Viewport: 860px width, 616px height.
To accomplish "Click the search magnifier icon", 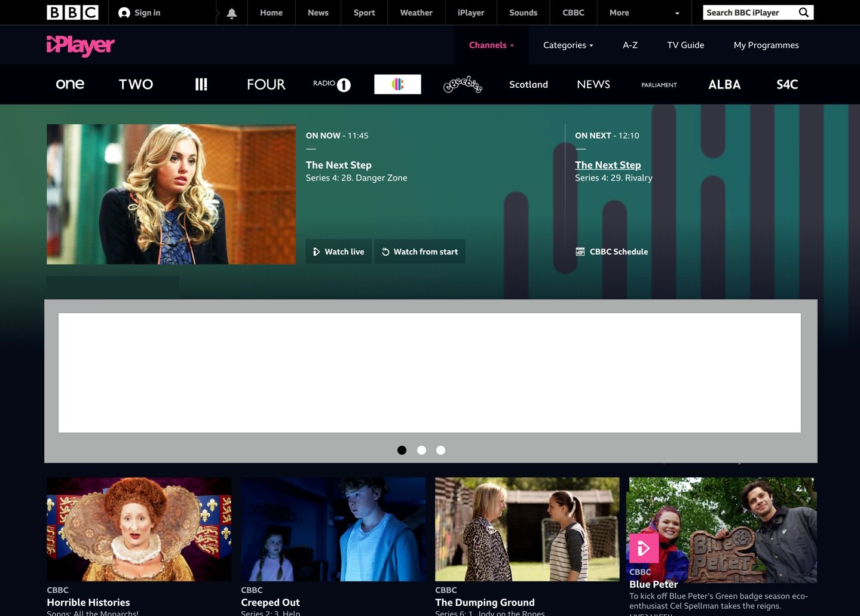I will pos(804,13).
